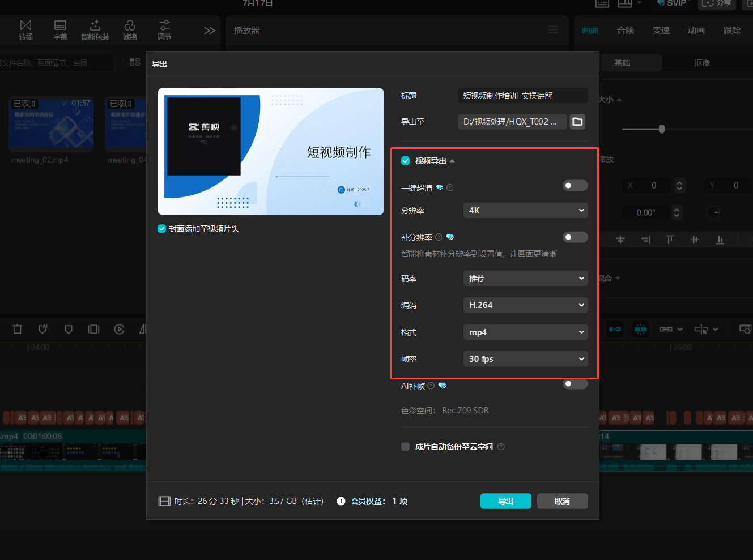This screenshot has width=753, height=560.
Task: Open the Adjust (调节) panel
Action: pos(164,30)
